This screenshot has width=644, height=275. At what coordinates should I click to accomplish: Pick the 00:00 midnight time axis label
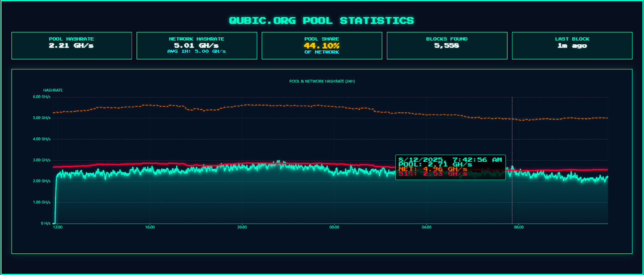click(x=334, y=227)
